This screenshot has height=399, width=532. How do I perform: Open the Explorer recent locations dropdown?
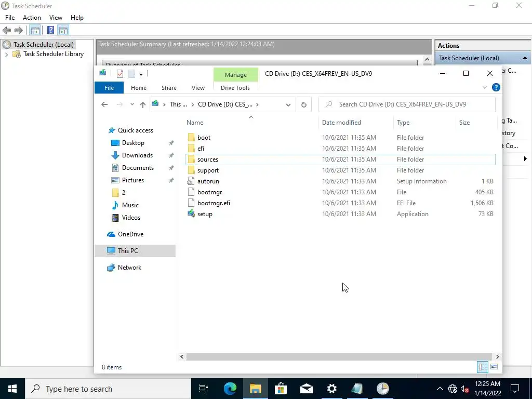point(132,104)
